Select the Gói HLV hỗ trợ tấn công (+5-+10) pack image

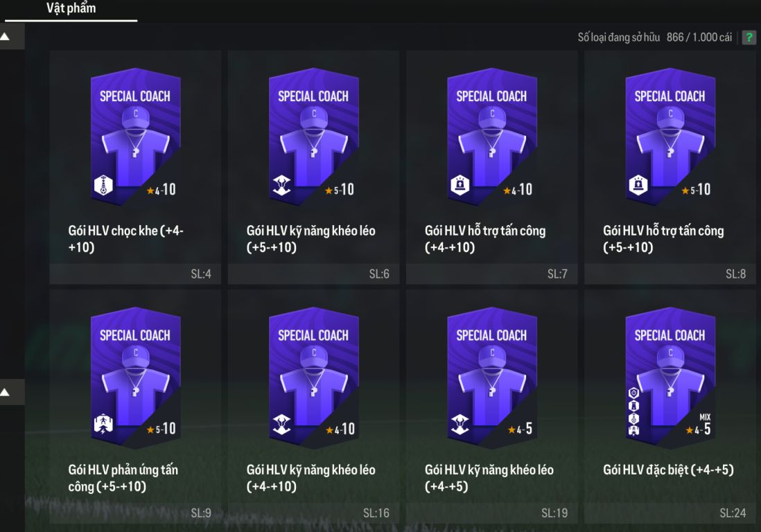(x=670, y=135)
